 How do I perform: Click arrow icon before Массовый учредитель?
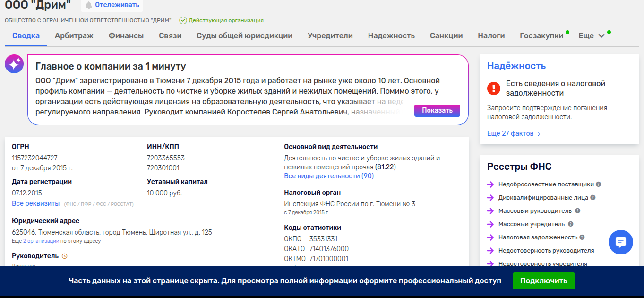[x=490, y=224]
